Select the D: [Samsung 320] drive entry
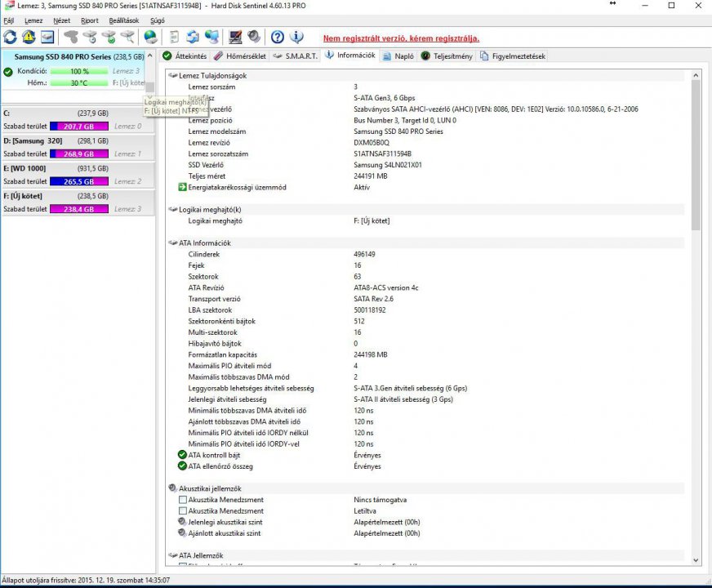 point(78,147)
